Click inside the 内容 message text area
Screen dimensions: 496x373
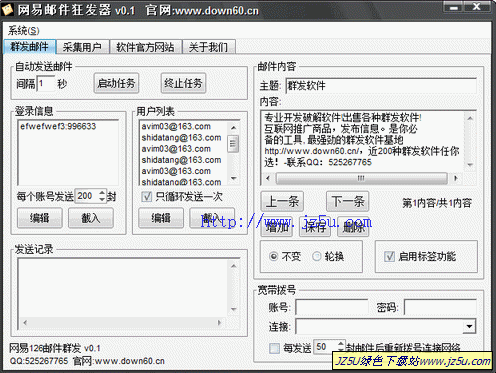(363, 140)
